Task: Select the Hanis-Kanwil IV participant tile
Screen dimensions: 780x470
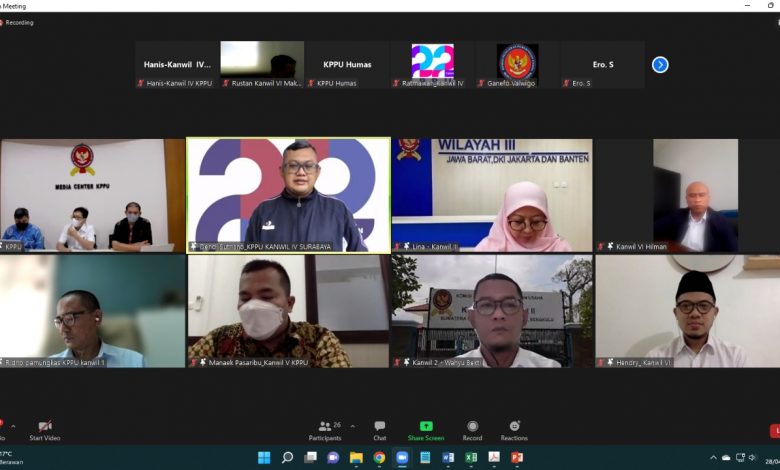Action: (178, 65)
